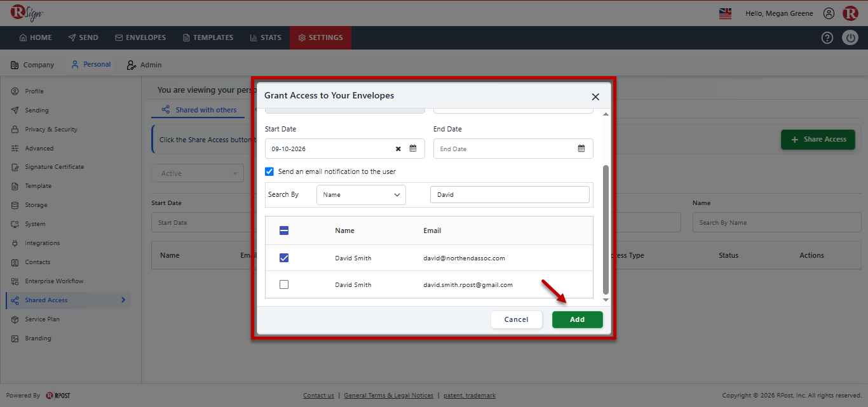Open the Contact us link
This screenshot has height=407, width=868.
click(318, 396)
